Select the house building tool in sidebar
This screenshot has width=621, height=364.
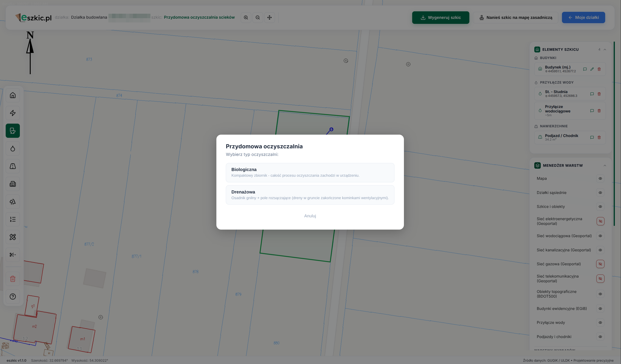pos(13,95)
